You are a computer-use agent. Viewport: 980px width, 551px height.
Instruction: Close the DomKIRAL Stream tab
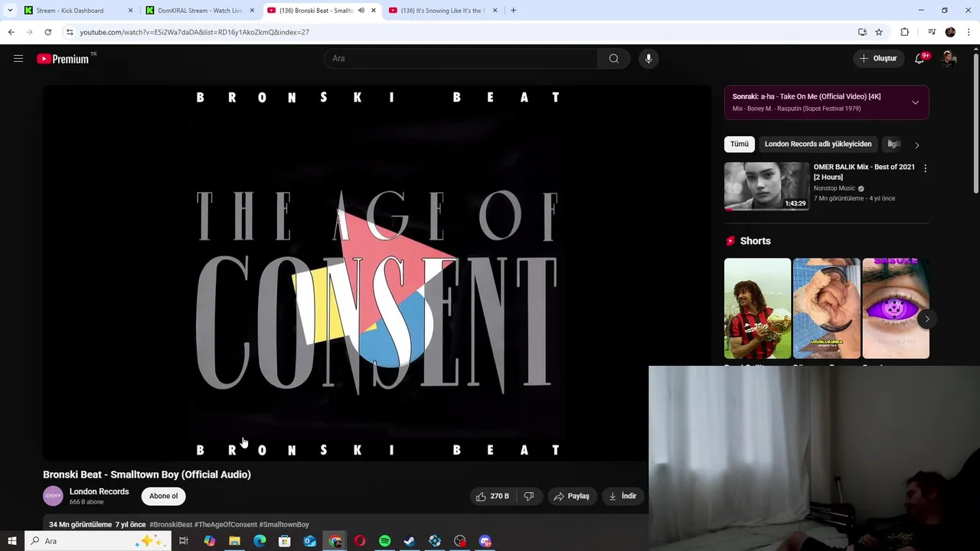pos(252,11)
